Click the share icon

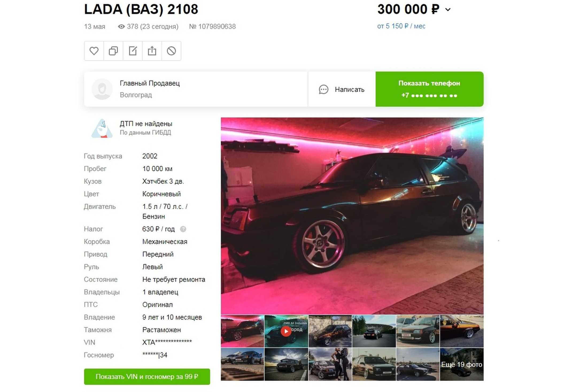pos(152,51)
